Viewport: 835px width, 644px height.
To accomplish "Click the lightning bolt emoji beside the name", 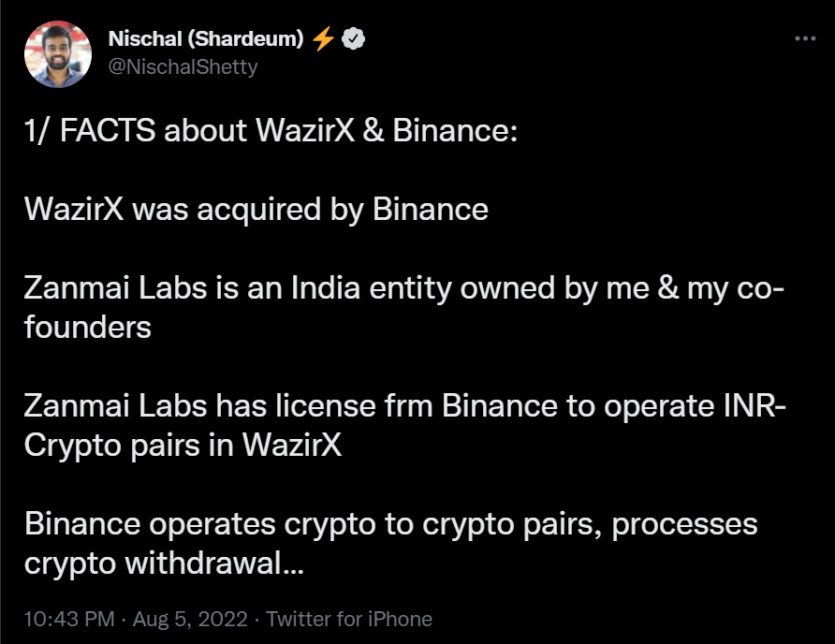I will (x=323, y=39).
